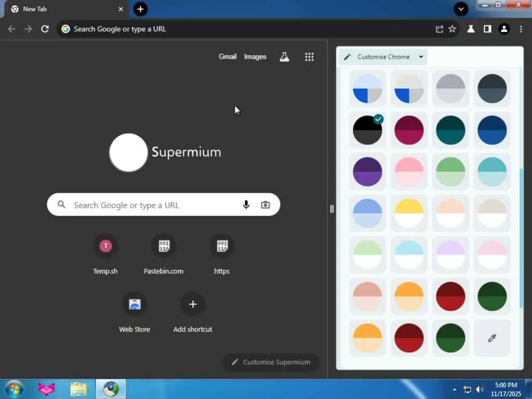Open the three-dot browser menu
Image resolution: width=532 pixels, height=399 pixels.
(521, 29)
